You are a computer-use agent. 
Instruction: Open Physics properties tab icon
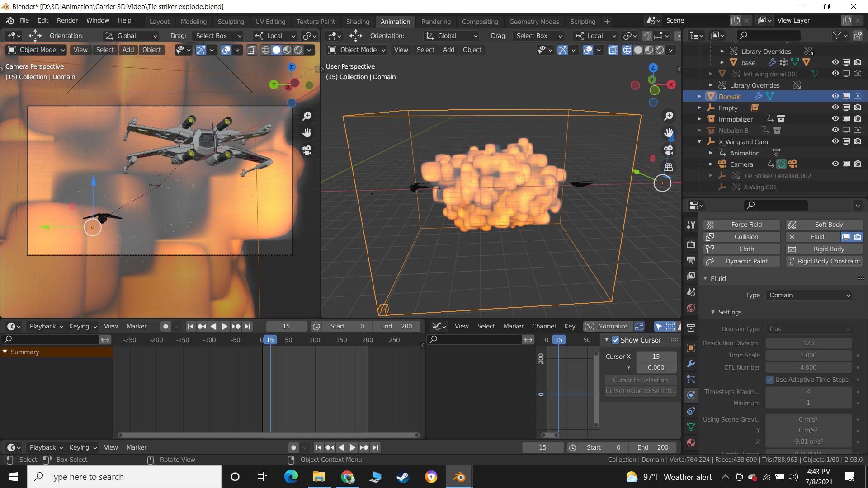pyautogui.click(x=691, y=395)
